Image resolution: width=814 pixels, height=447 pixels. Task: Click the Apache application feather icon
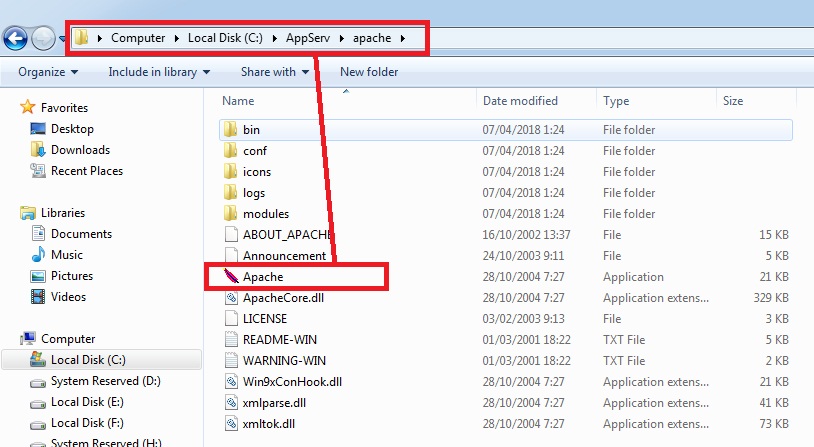pos(231,276)
